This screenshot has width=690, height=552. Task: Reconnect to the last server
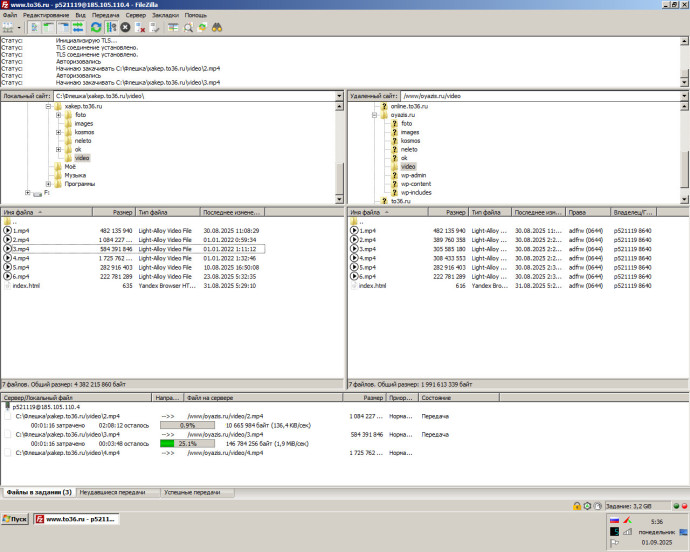155,28
